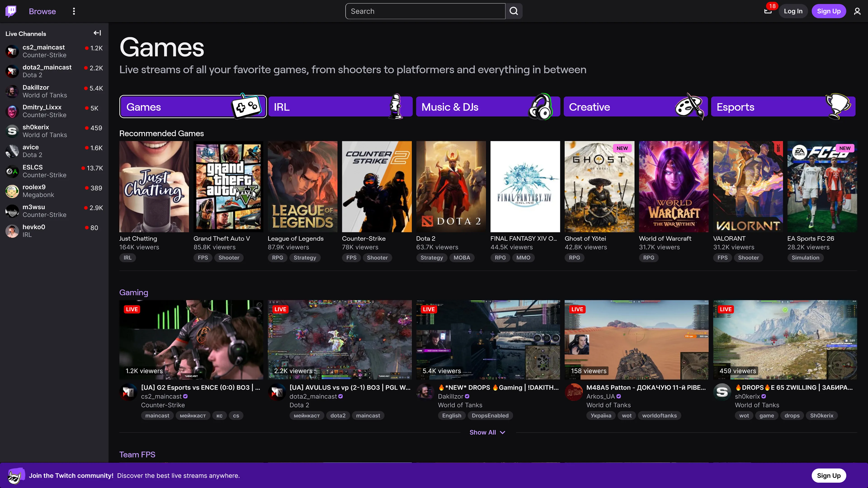Expand Gaming section with Show All

click(x=487, y=432)
